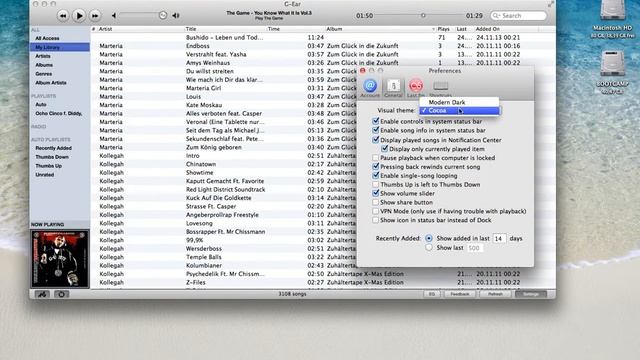Open Ocho Cinco f. Diddy playlist

pyautogui.click(x=59, y=113)
